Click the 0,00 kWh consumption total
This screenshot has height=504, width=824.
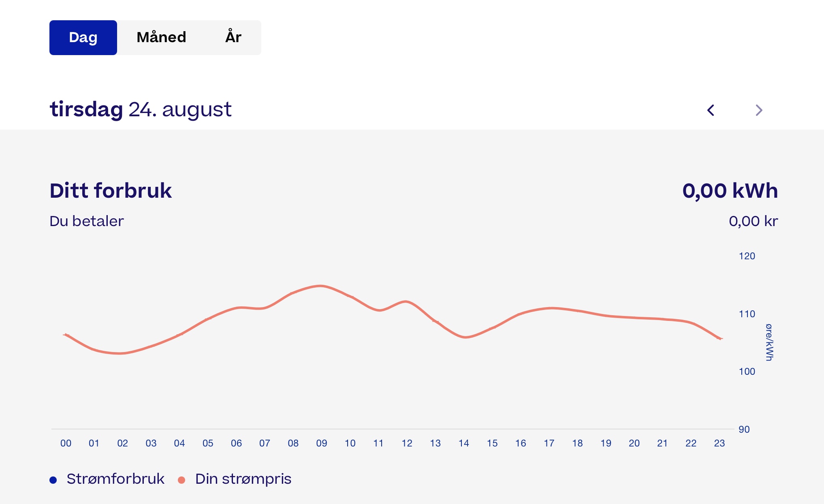[x=730, y=190]
